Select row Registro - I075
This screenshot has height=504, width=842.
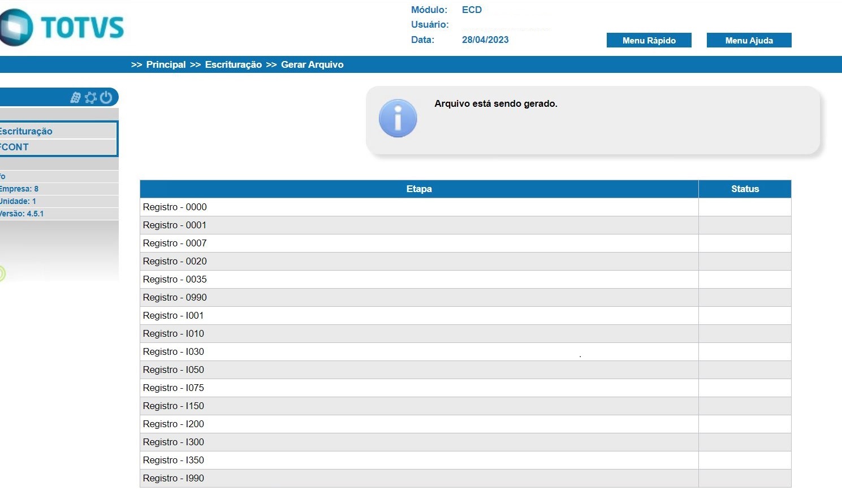click(465, 388)
